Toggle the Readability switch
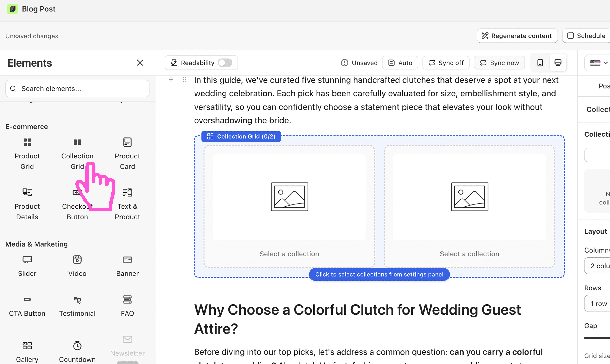 (x=225, y=63)
